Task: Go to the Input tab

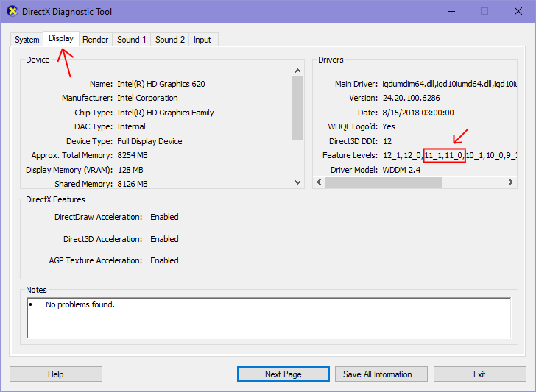Action: (202, 40)
